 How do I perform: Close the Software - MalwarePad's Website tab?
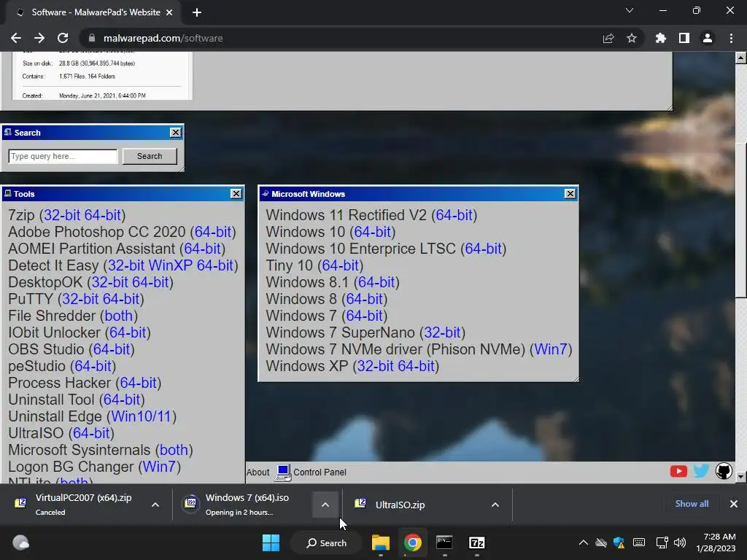[169, 12]
